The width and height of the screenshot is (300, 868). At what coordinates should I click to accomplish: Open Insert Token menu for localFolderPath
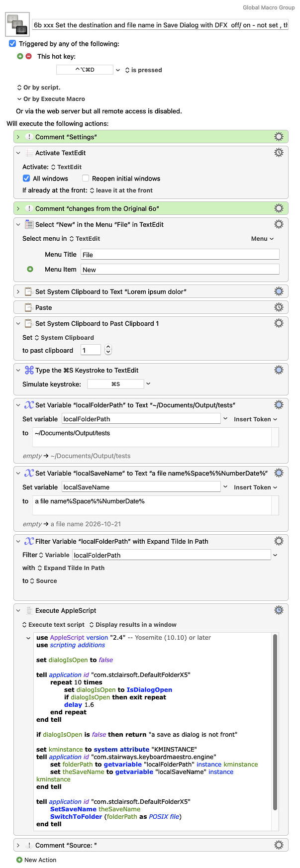(x=256, y=419)
